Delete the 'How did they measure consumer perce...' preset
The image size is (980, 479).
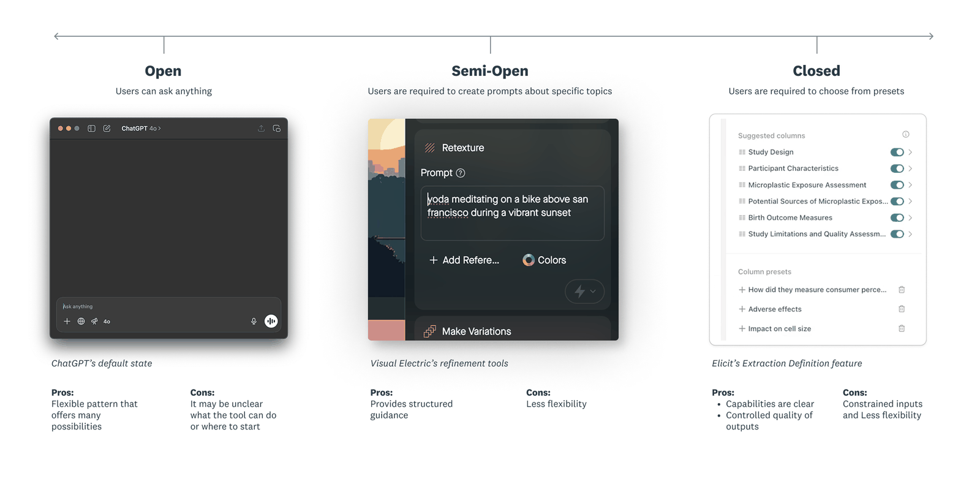[x=902, y=290]
